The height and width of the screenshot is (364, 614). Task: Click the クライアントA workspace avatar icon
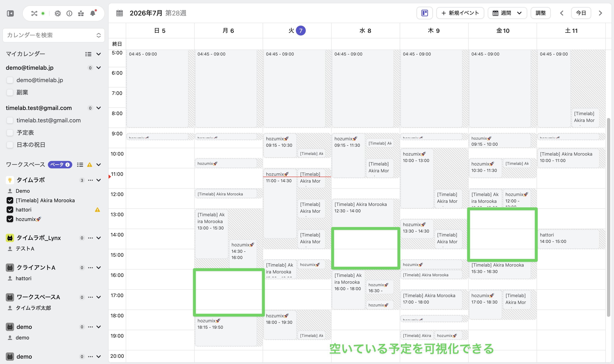click(10, 268)
